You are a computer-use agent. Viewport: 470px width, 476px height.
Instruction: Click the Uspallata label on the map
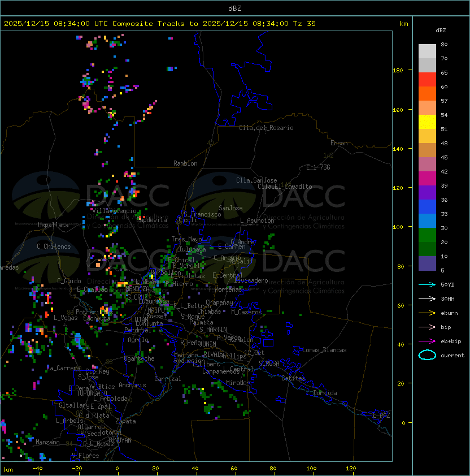(53, 225)
